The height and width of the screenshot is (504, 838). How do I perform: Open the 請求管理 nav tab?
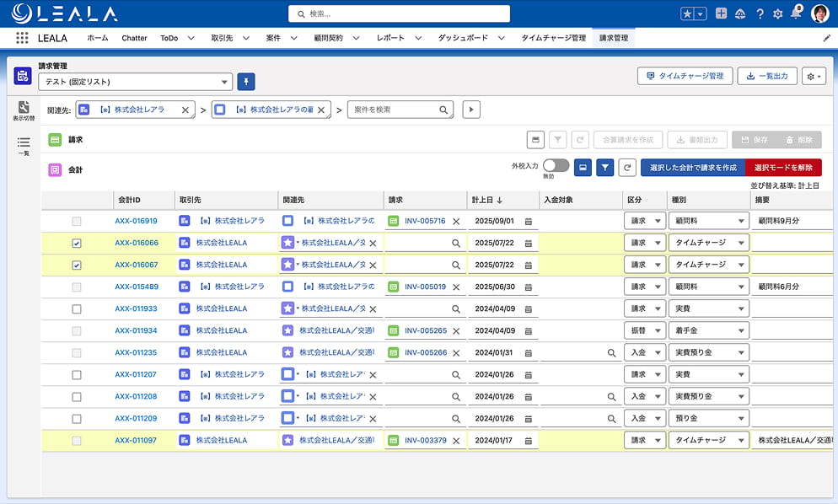[614, 38]
